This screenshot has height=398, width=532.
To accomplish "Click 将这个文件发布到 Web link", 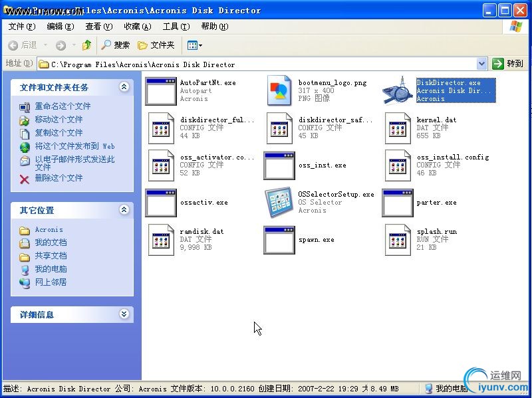I will click(x=74, y=146).
